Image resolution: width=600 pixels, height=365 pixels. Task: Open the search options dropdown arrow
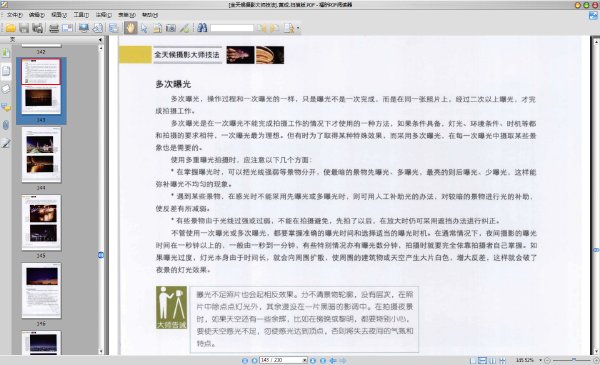pos(298,28)
